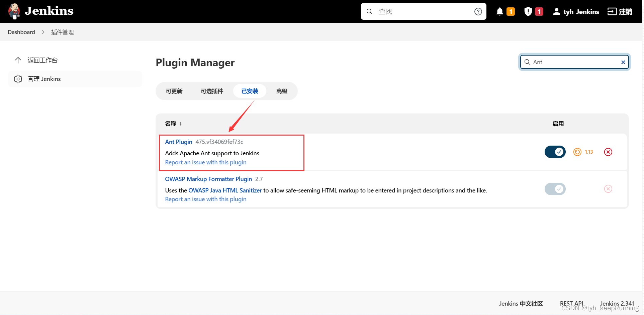The width and height of the screenshot is (644, 315).
Task: Select the 已安装 tab
Action: click(x=250, y=91)
